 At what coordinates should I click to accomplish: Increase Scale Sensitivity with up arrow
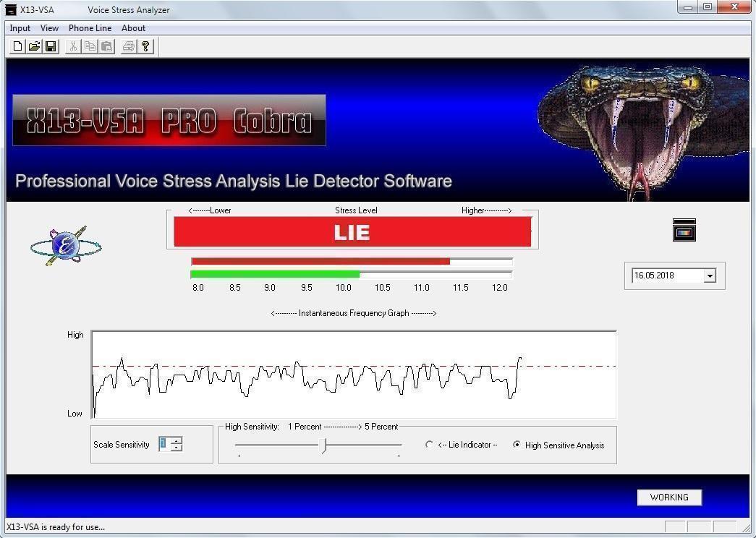pos(176,440)
